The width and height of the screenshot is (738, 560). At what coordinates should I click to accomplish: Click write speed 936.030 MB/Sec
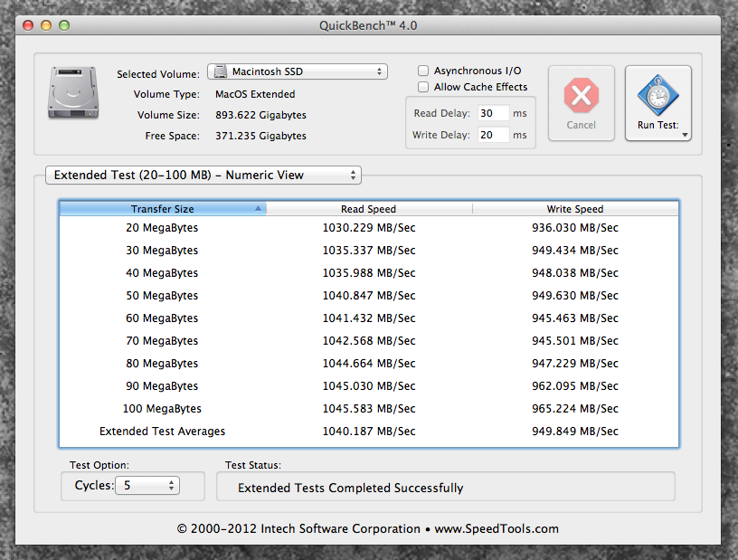575,228
